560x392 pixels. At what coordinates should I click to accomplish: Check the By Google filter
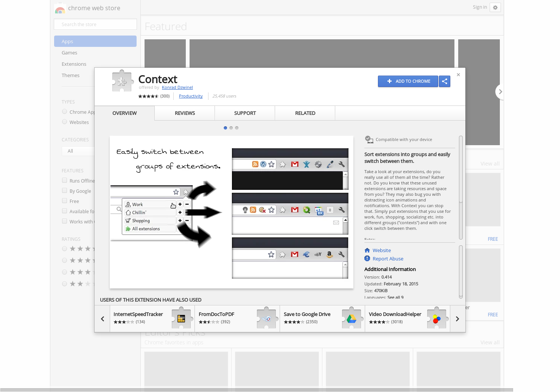pos(64,191)
